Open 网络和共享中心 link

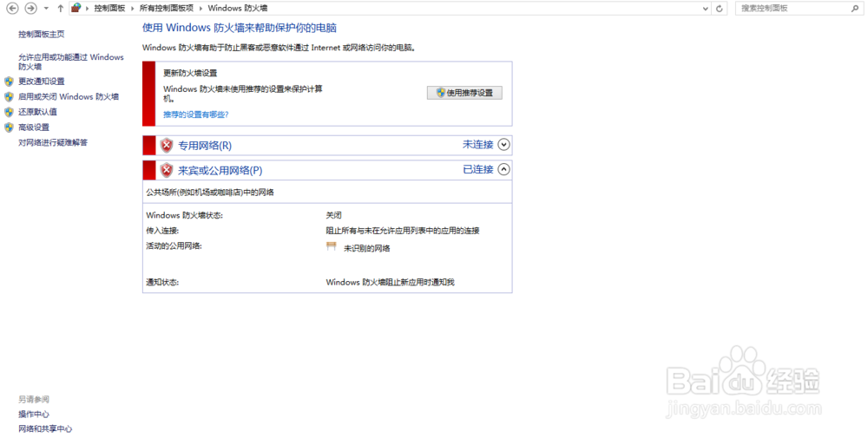pyautogui.click(x=45, y=429)
